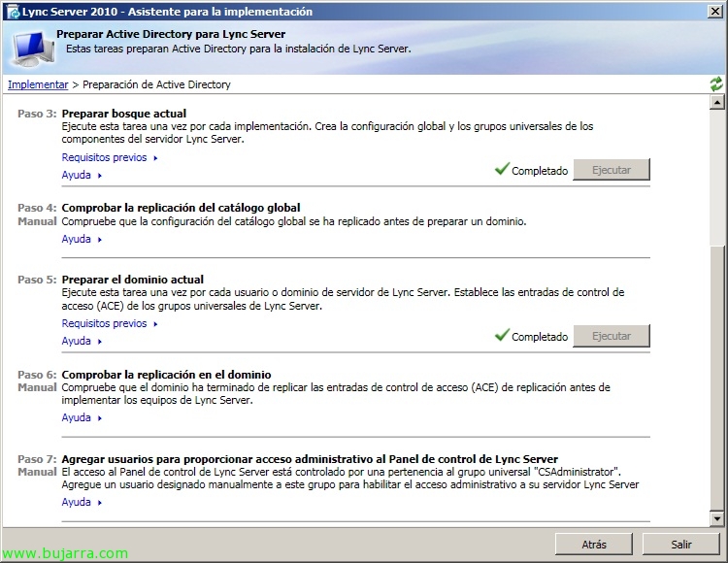Click the 'Preparar bosque actual' heading

click(x=124, y=114)
